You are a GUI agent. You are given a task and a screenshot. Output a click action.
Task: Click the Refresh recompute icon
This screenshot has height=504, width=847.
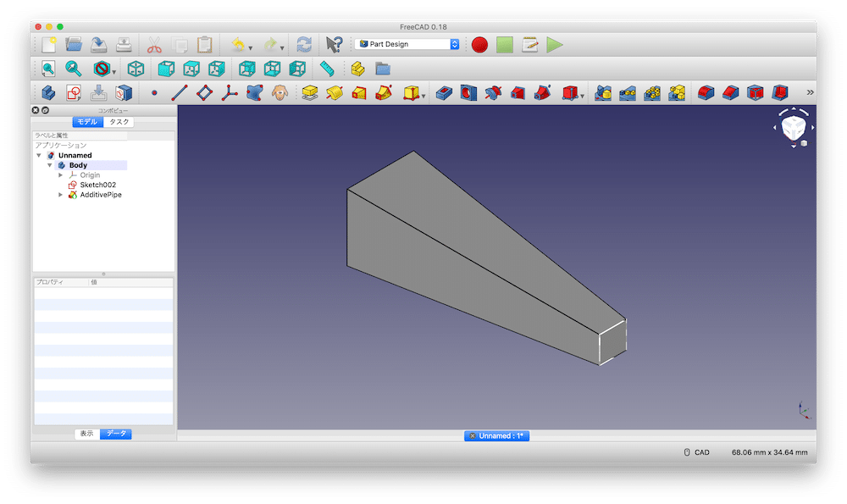(x=303, y=45)
